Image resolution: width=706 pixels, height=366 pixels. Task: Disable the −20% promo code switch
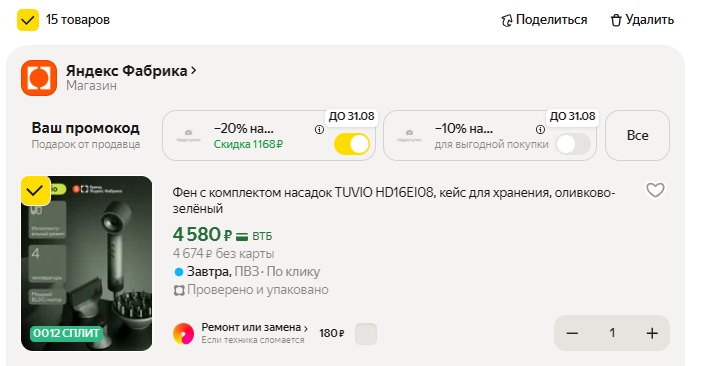tap(352, 145)
